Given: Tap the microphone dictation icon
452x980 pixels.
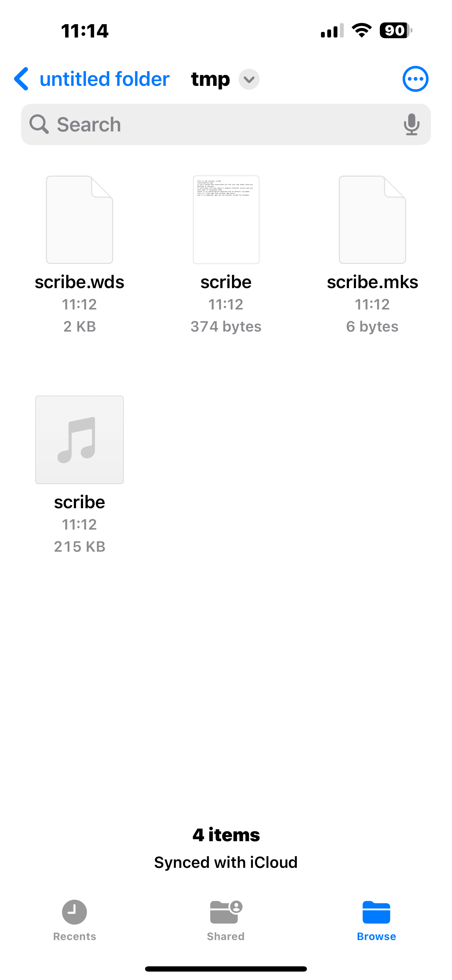Looking at the screenshot, I should (x=411, y=124).
